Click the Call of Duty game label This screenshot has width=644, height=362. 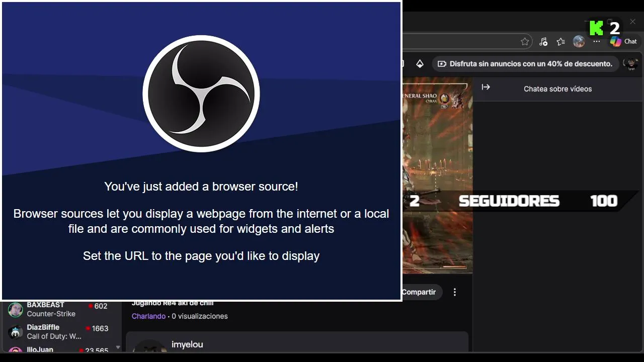click(x=54, y=336)
